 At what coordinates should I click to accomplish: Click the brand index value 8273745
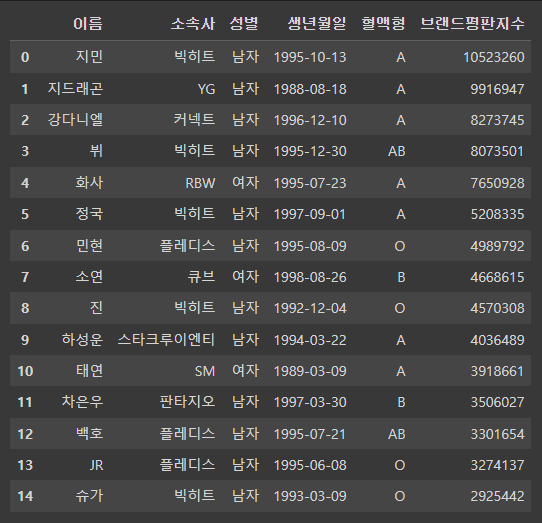497,121
